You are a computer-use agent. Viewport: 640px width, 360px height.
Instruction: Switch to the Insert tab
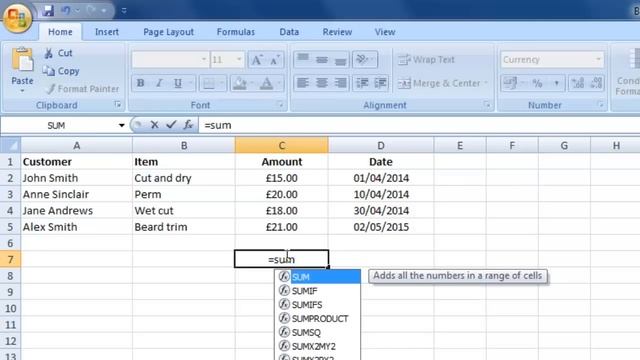pos(107,32)
